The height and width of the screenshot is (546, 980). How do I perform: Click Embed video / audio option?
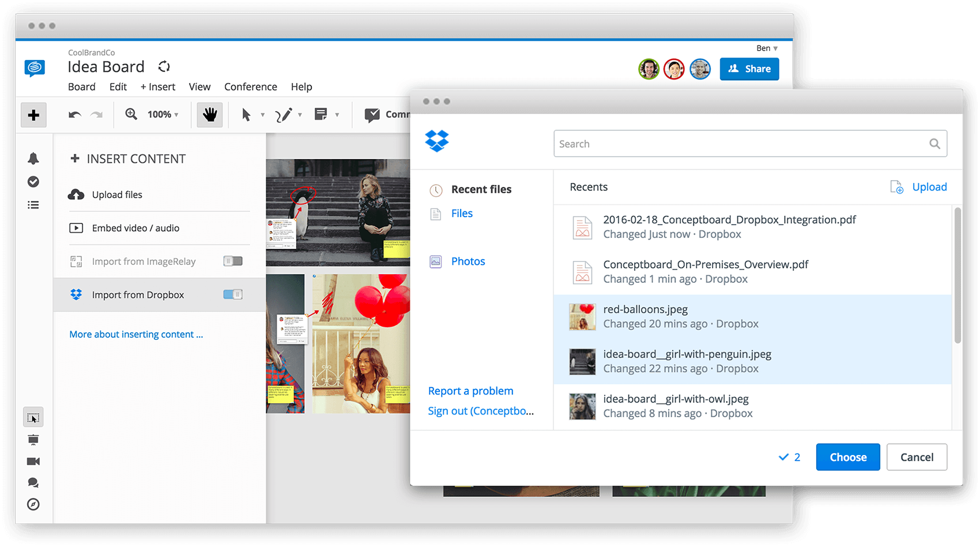coord(135,228)
